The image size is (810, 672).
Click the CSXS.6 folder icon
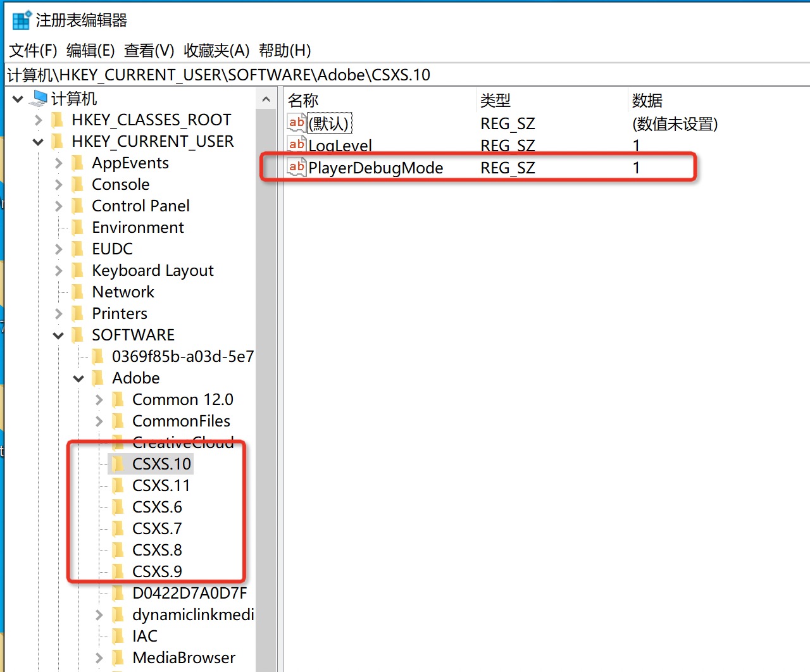118,507
